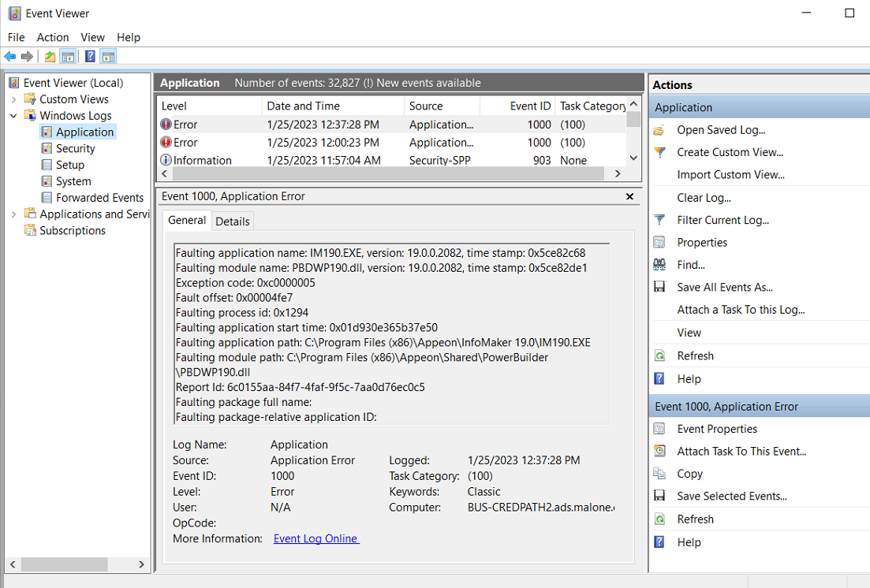
Task: Switch to the Details tab
Action: (x=233, y=221)
